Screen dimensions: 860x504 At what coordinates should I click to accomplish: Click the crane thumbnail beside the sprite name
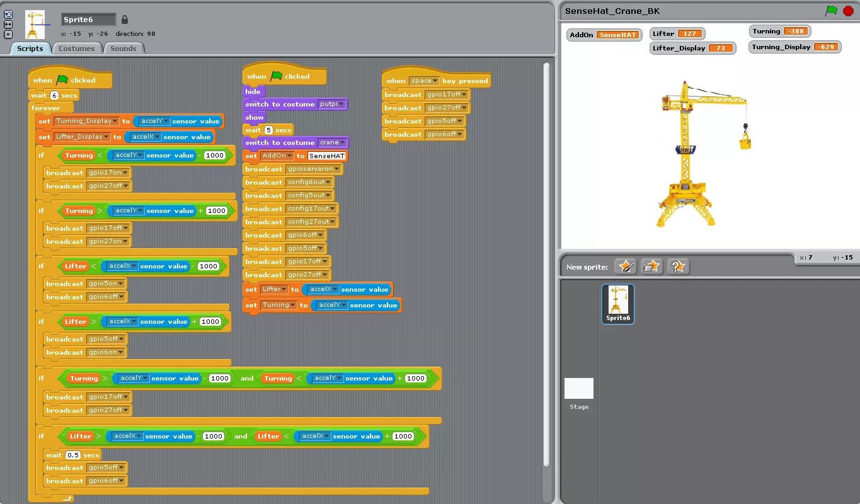pos(35,25)
